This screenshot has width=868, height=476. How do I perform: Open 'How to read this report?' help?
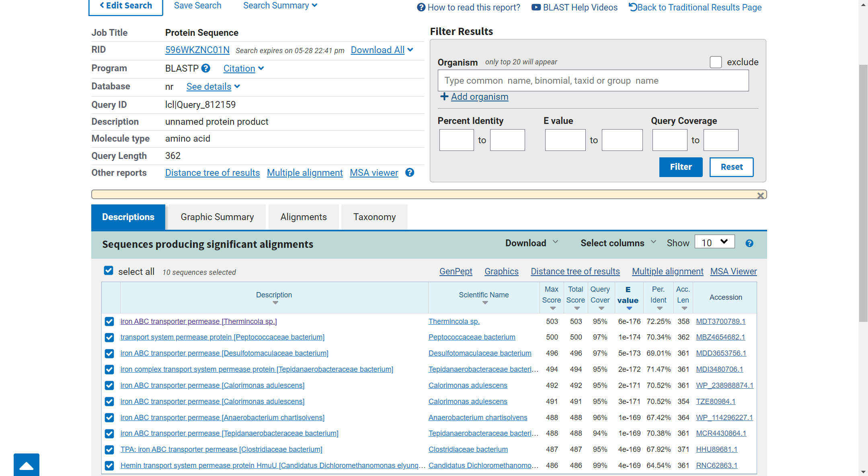pos(469,7)
